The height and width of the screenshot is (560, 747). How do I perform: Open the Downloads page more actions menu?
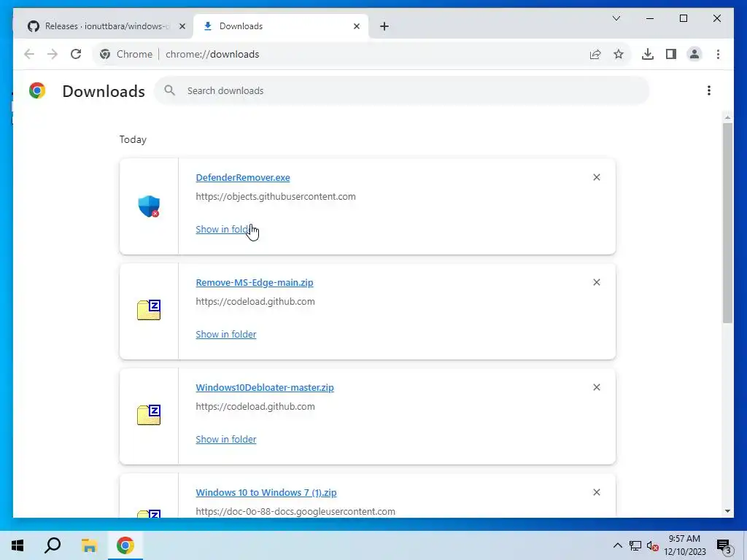coord(709,90)
